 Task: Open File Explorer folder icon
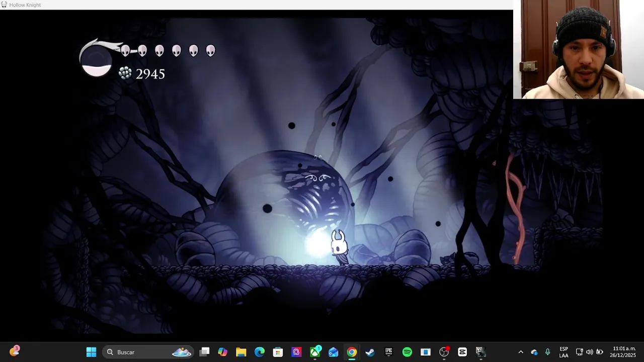pos(241,352)
